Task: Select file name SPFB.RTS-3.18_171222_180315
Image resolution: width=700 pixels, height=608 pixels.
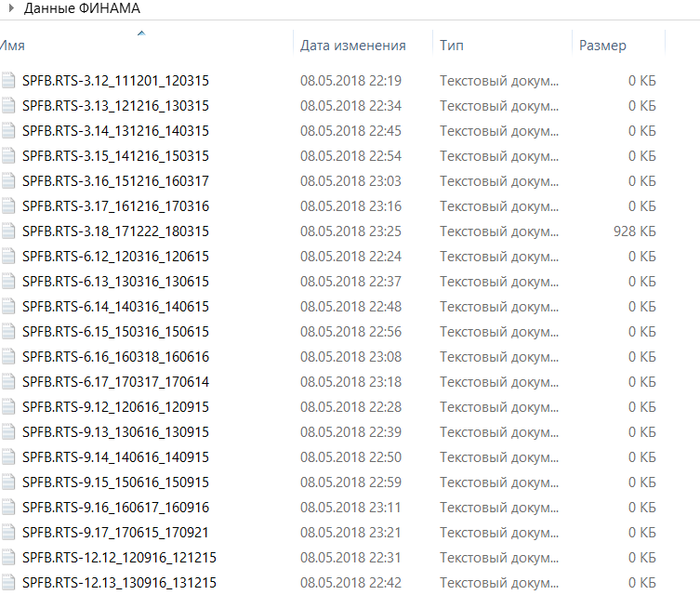Action: coord(115,231)
